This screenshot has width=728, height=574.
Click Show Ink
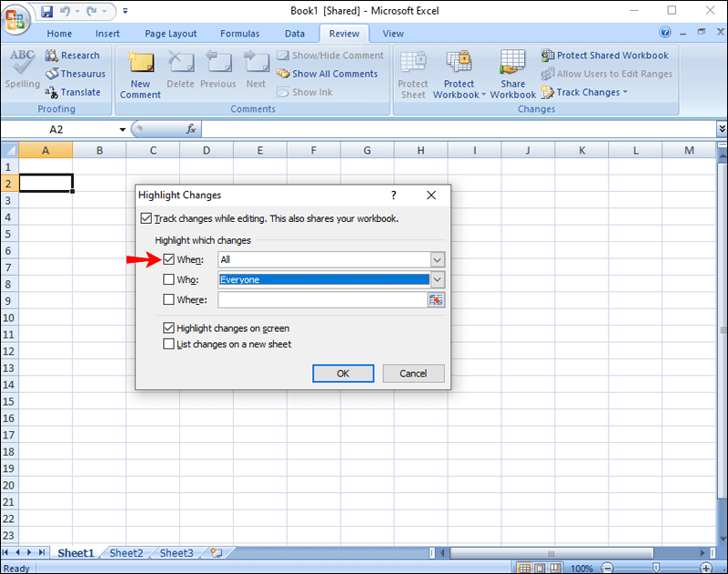[305, 93]
